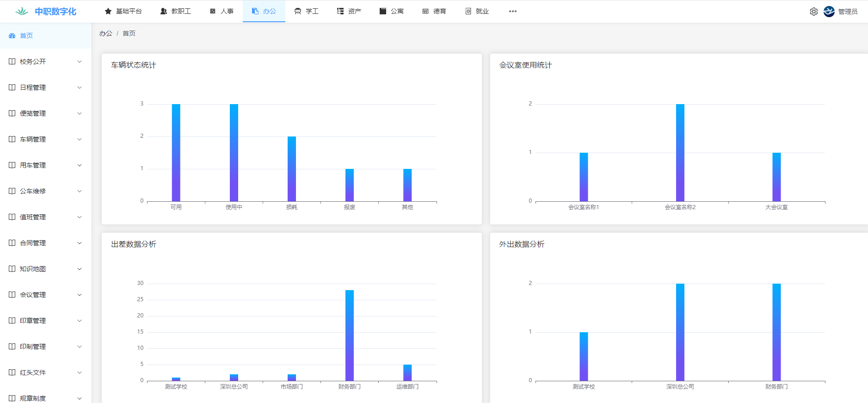This screenshot has width=868, height=403.
Task: Select the 就业 top menu tab
Action: [x=477, y=11]
